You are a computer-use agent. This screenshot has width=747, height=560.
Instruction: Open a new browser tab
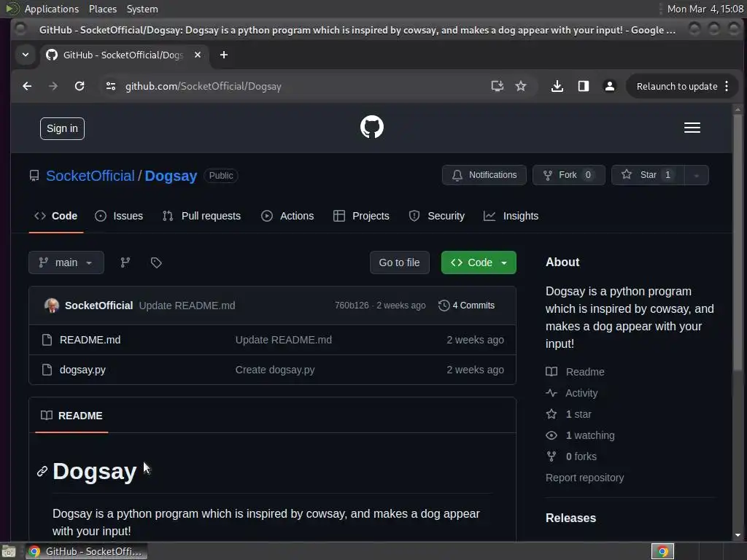point(223,55)
